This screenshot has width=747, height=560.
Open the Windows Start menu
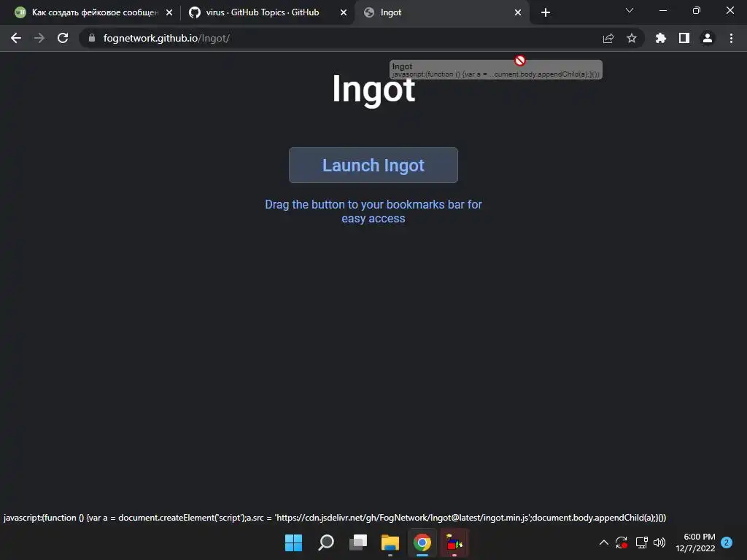pyautogui.click(x=293, y=542)
